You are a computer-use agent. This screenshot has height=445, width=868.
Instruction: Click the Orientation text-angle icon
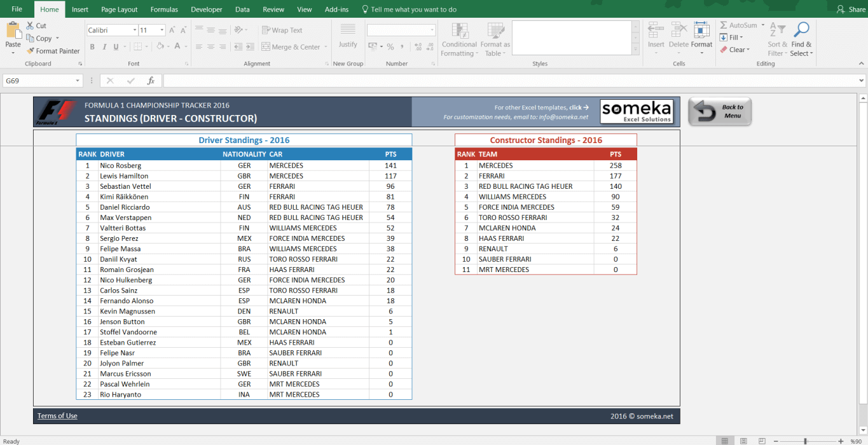click(239, 30)
